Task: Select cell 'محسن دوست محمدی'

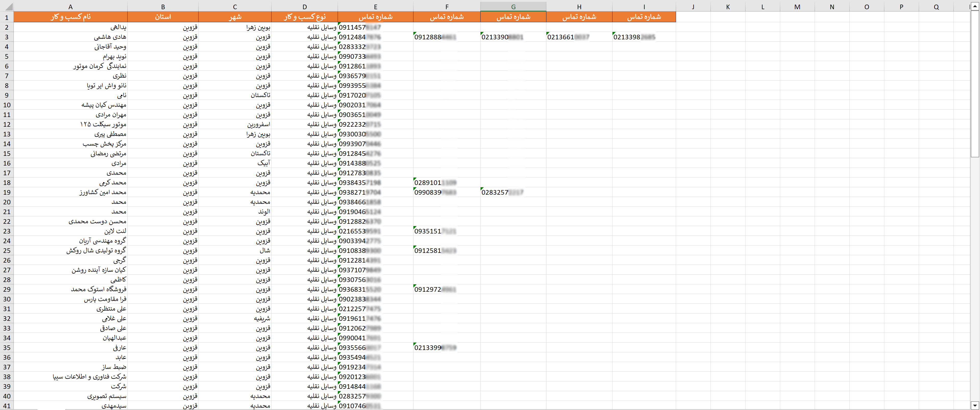Action: (70, 221)
